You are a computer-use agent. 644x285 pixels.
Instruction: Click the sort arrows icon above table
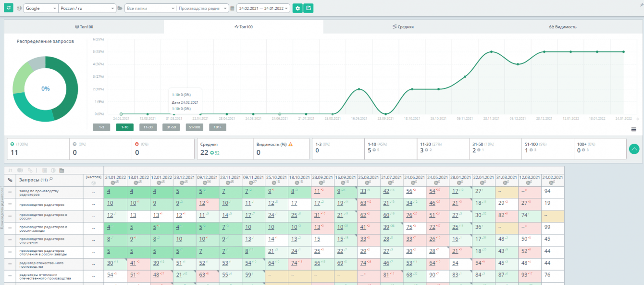[11, 170]
